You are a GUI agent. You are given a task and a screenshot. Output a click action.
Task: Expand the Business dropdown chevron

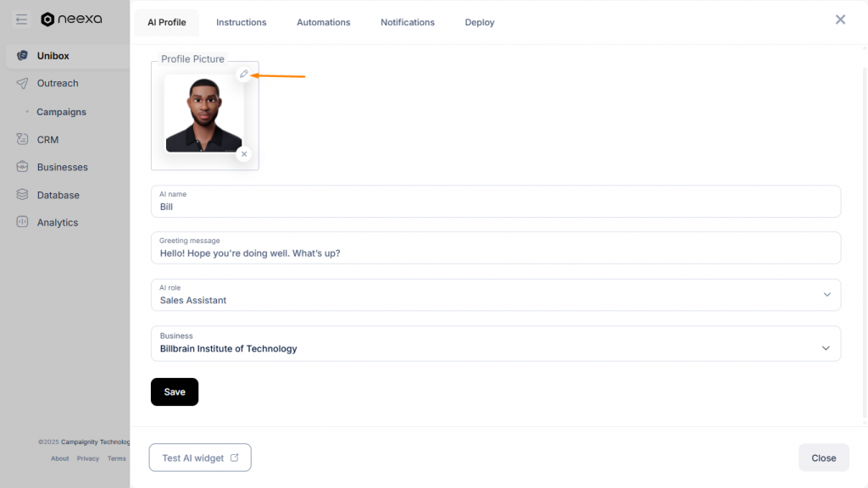pos(826,348)
